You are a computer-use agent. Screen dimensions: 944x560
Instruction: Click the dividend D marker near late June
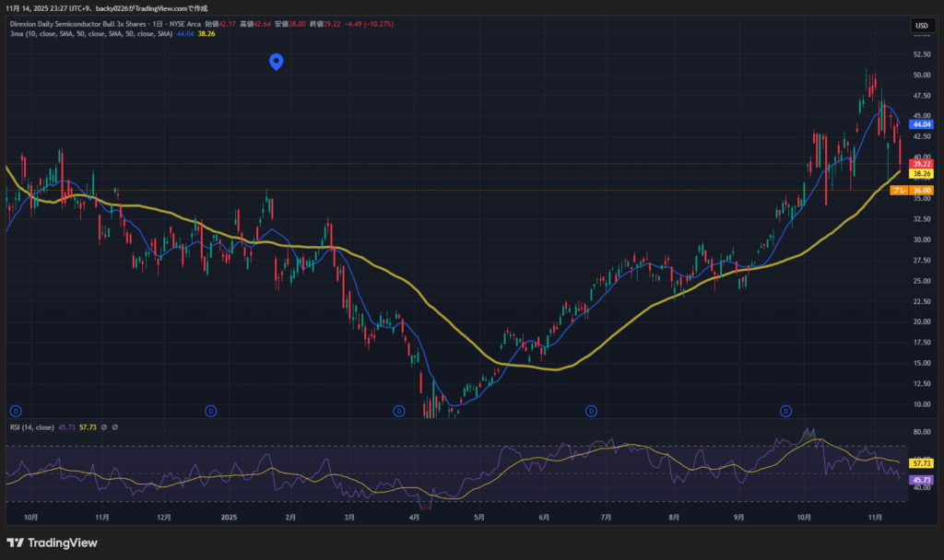tap(591, 410)
